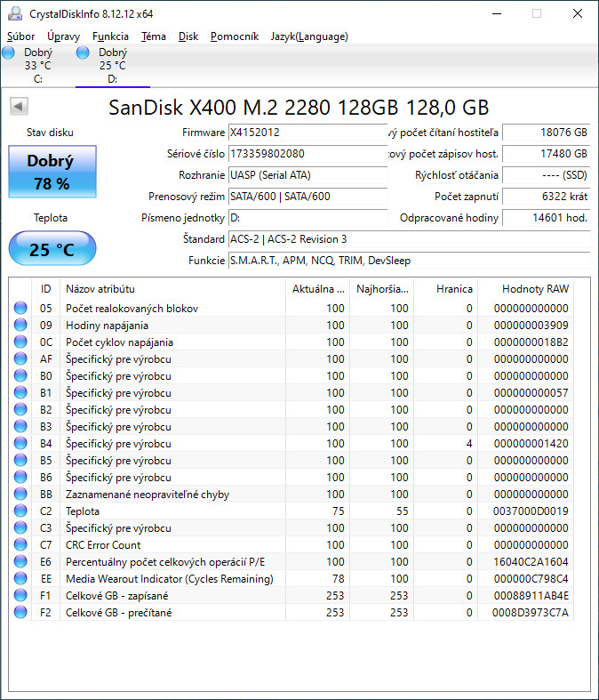Screen dimensions: 599x700
Task: Click the CrystalDiskInfo title bar app icon
Action: [x=15, y=13]
